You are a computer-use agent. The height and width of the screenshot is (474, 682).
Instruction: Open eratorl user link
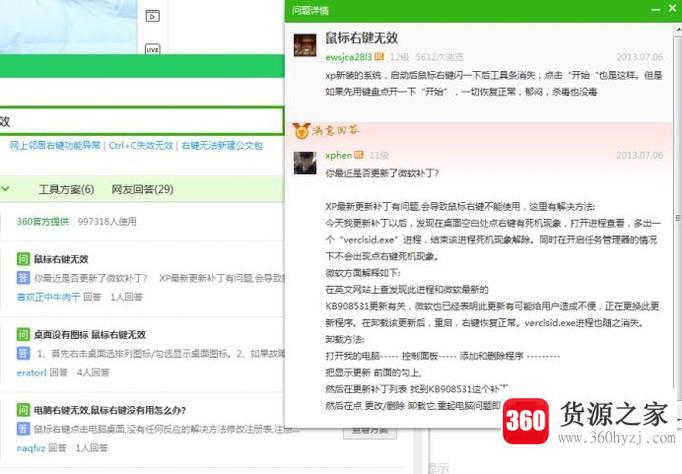tap(31, 373)
